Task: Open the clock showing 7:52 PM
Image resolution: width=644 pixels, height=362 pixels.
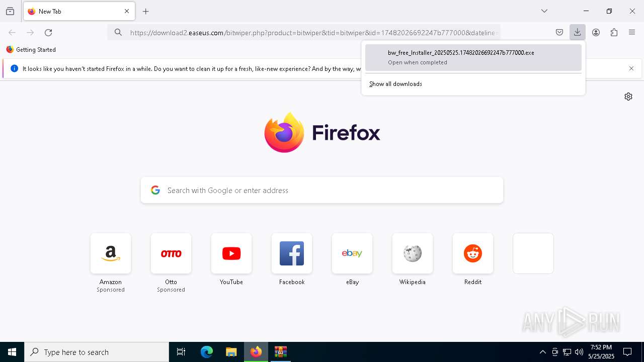Action: tap(601, 352)
